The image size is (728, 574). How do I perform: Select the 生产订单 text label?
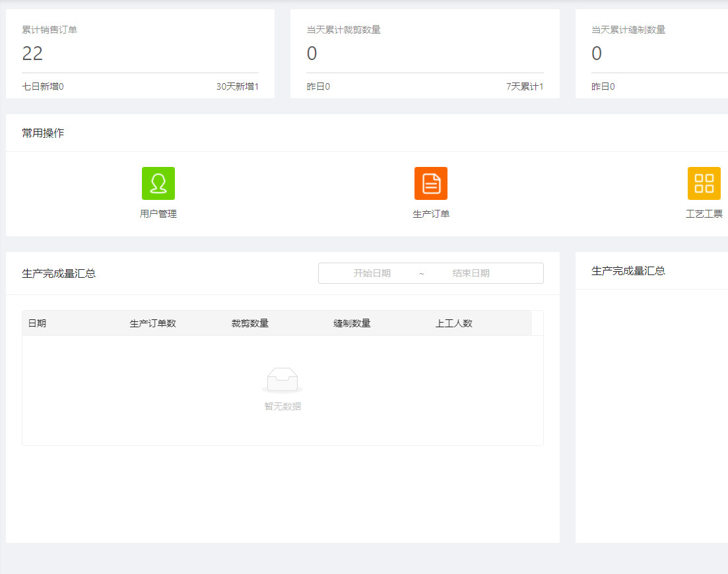[x=430, y=214]
